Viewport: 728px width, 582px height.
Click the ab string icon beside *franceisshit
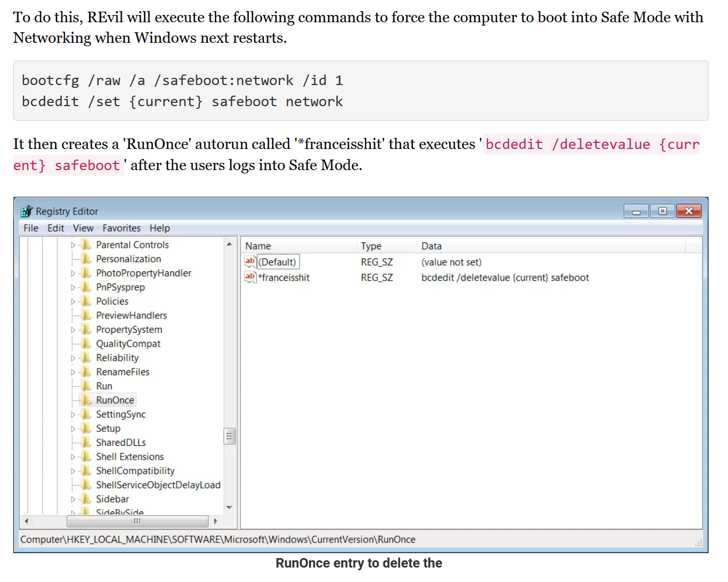250,277
